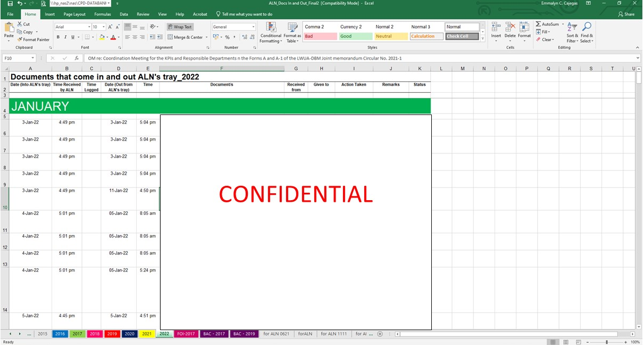Viewport: 644px width, 345px height.
Task: Switch to the Formulas tab
Action: tap(103, 14)
